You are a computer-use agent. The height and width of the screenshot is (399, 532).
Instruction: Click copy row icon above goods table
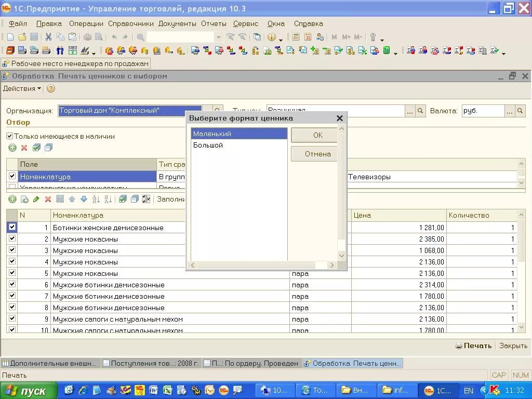coord(24,199)
